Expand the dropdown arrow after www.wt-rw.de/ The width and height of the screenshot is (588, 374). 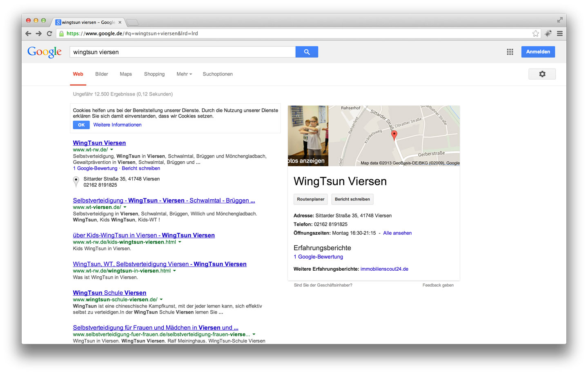tap(111, 150)
